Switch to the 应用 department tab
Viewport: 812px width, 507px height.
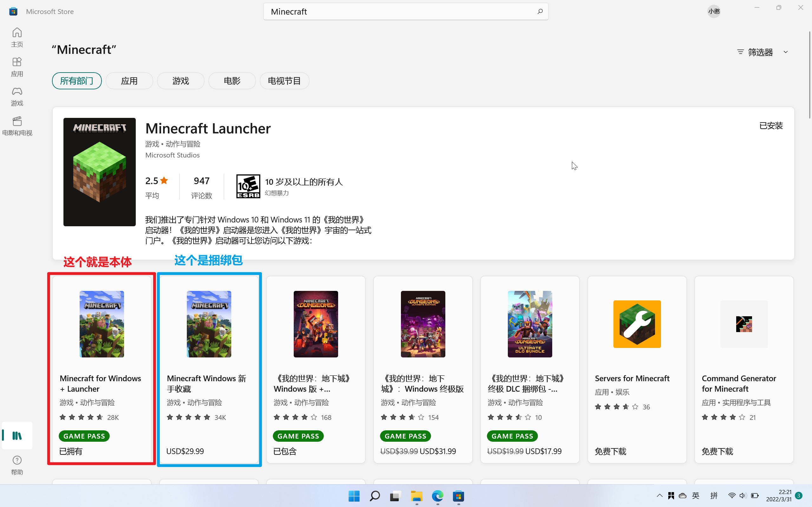tap(129, 81)
